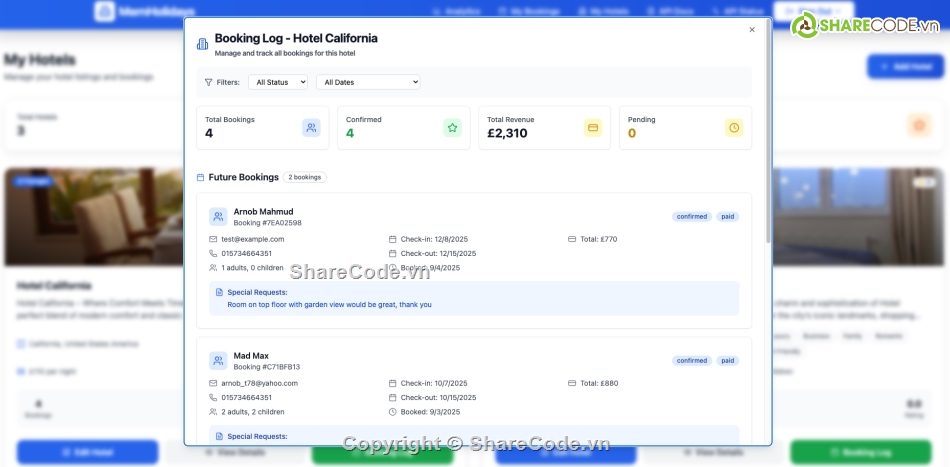
Task: Click the calendar icon next to Future Bookings
Action: coord(201,177)
